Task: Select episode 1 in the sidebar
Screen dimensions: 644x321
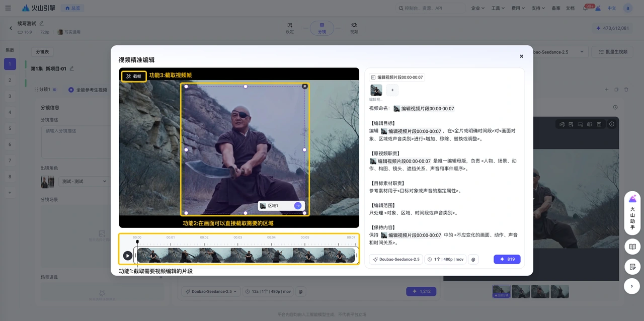Action: (10, 64)
